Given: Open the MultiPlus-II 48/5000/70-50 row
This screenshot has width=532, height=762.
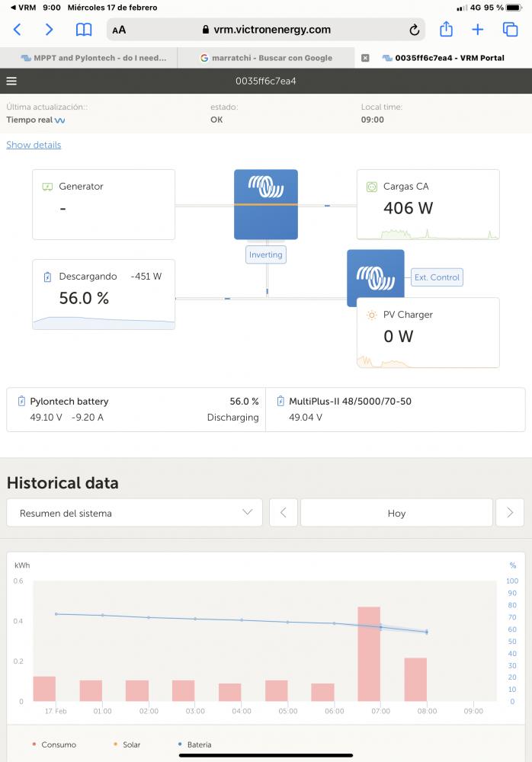Looking at the screenshot, I should tap(396, 410).
